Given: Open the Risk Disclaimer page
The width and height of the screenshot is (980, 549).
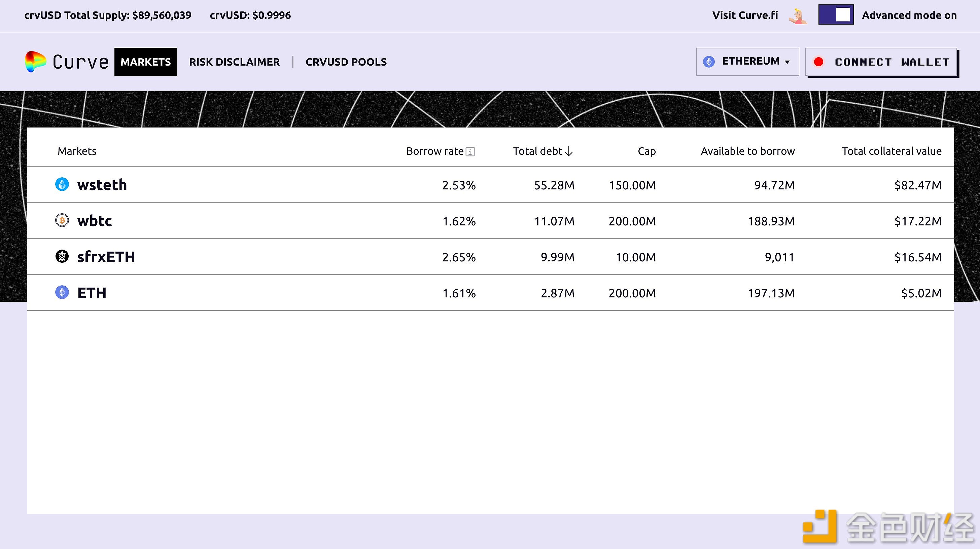Looking at the screenshot, I should click(234, 62).
